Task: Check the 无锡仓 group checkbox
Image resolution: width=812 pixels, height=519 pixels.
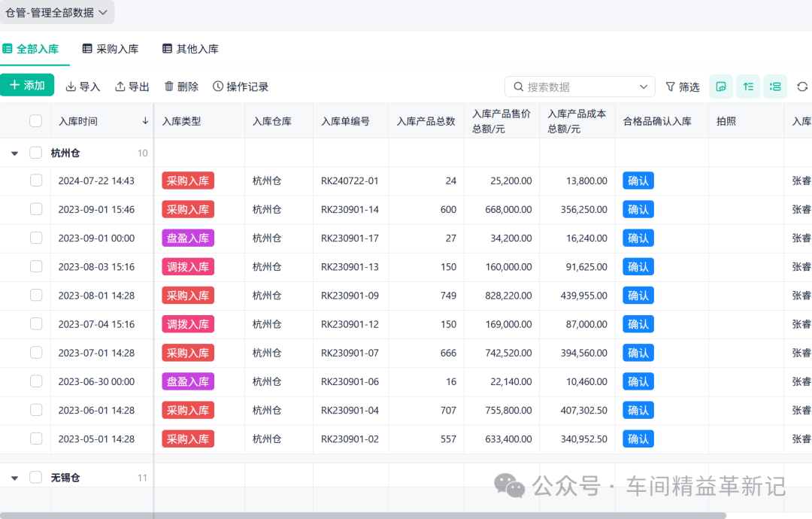Action: point(36,477)
